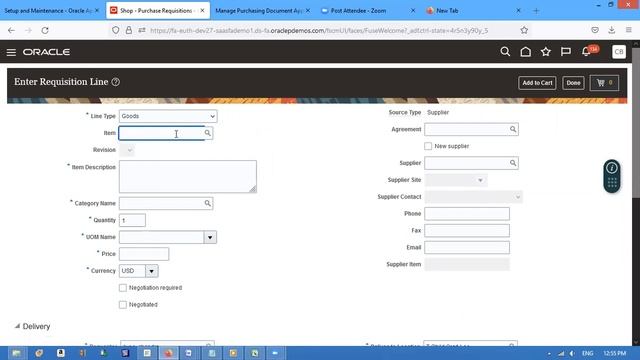Image resolution: width=640 pixels, height=360 pixels.
Task: Click the browser back arrow
Action: (x=11, y=30)
